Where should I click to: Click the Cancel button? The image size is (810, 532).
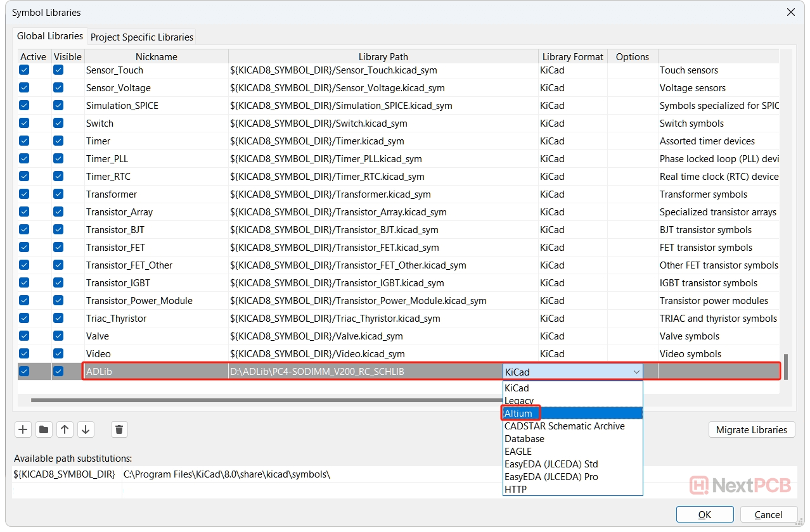pos(768,514)
